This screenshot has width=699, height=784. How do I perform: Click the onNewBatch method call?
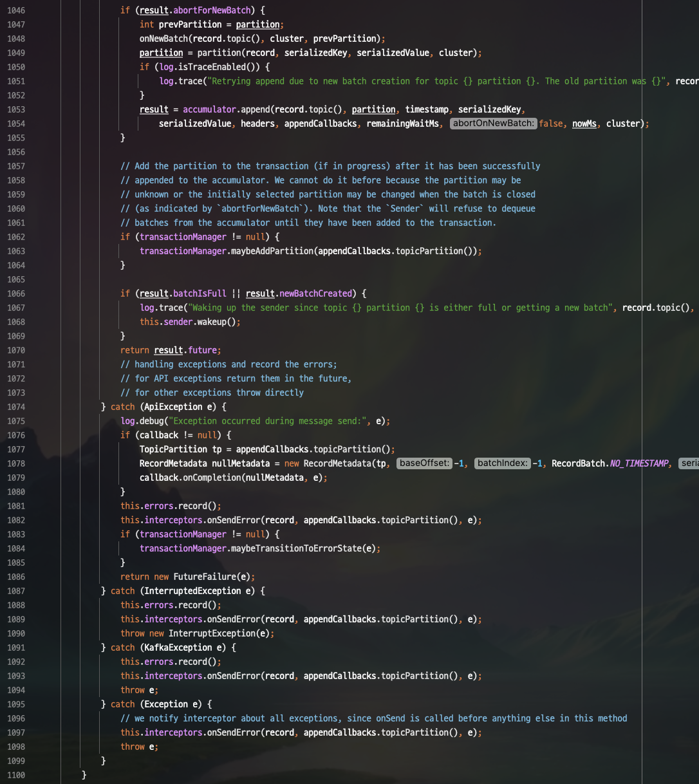pyautogui.click(x=163, y=39)
